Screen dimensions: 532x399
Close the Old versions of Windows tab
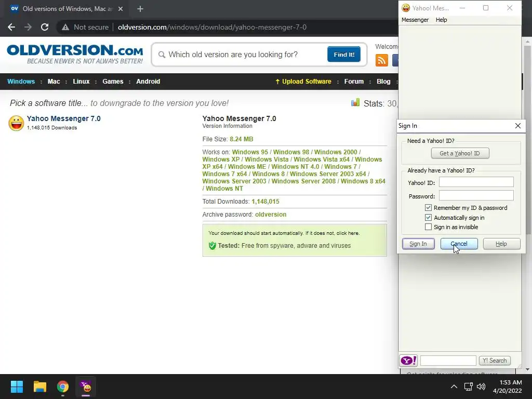click(121, 9)
